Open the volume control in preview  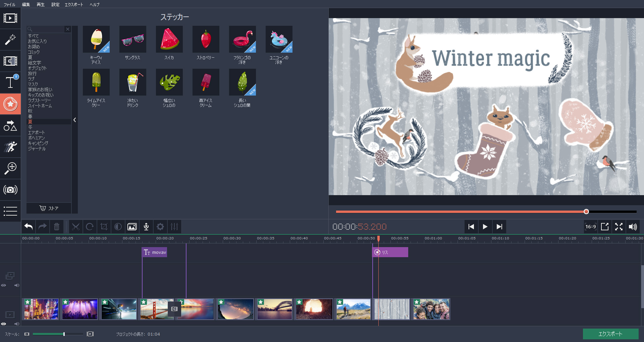[633, 227]
